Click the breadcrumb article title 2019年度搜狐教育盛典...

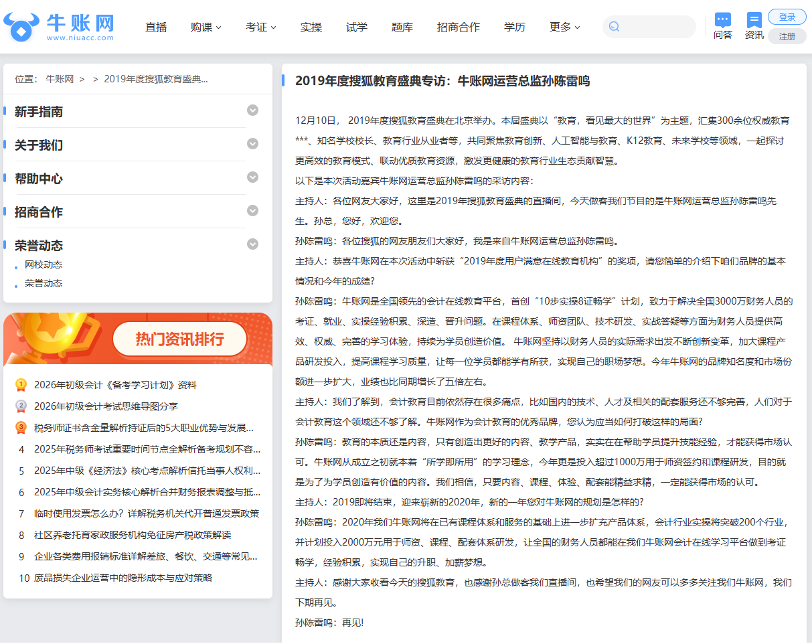coord(156,79)
